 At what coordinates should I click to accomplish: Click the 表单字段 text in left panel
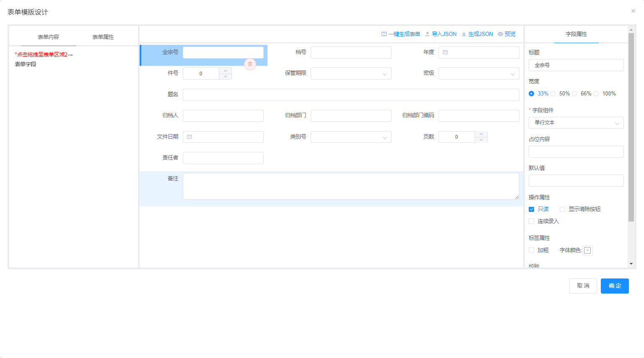coord(26,64)
